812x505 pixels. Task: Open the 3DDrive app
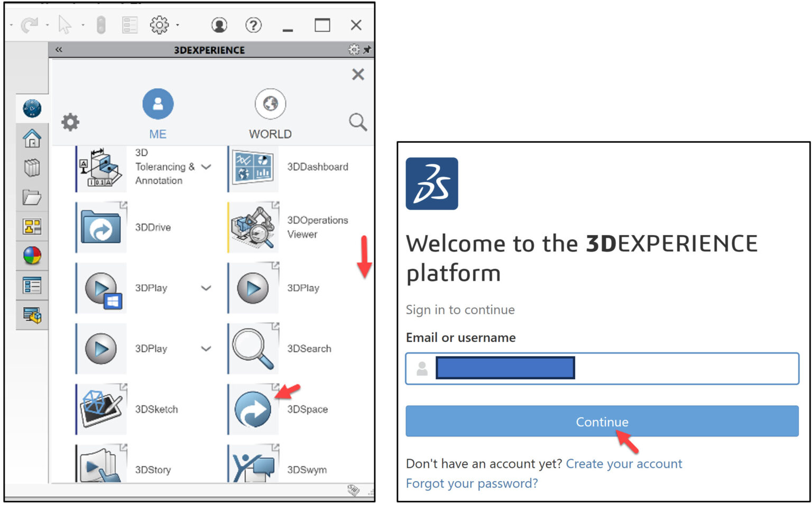[101, 227]
